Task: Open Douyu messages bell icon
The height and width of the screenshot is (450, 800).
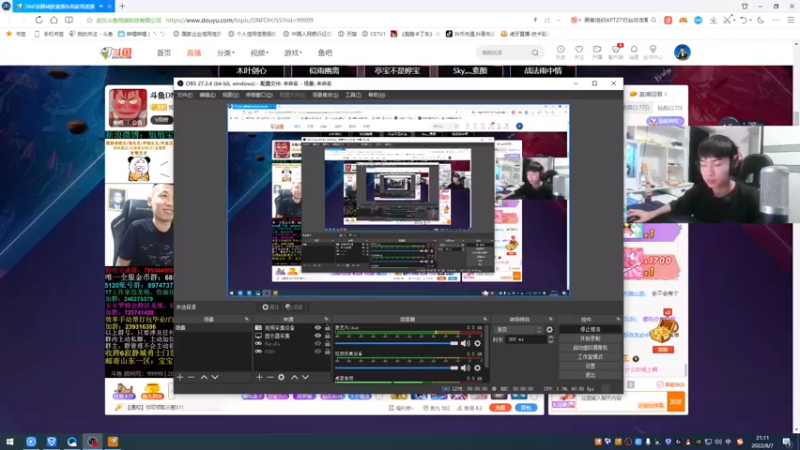Action: pos(634,52)
